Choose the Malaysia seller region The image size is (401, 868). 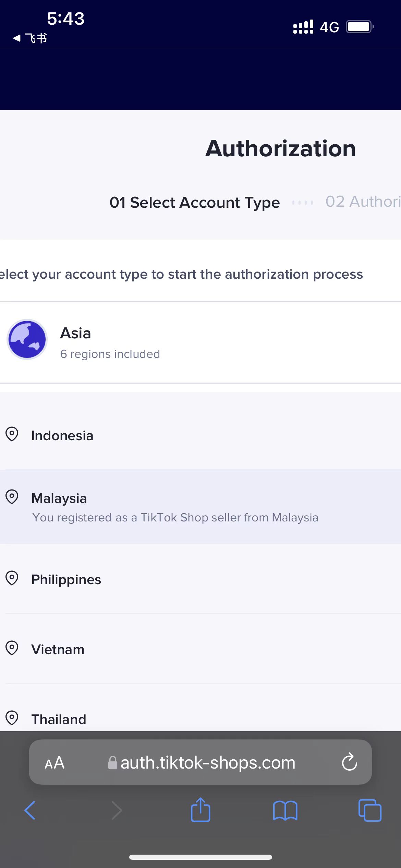click(x=200, y=506)
